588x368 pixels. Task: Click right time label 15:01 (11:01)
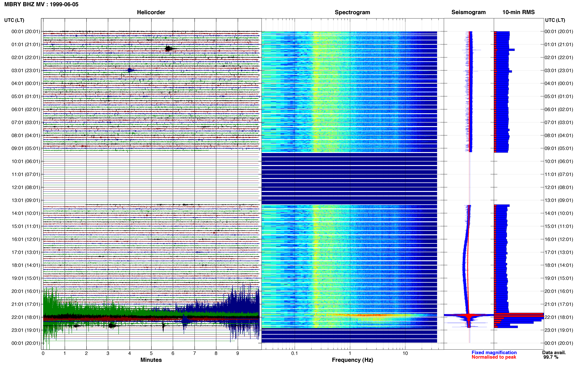click(559, 226)
